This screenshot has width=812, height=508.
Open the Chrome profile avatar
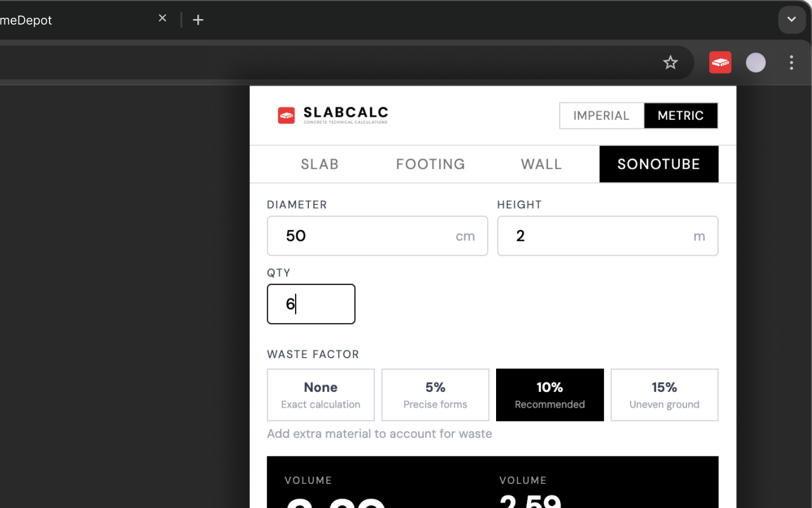point(756,62)
